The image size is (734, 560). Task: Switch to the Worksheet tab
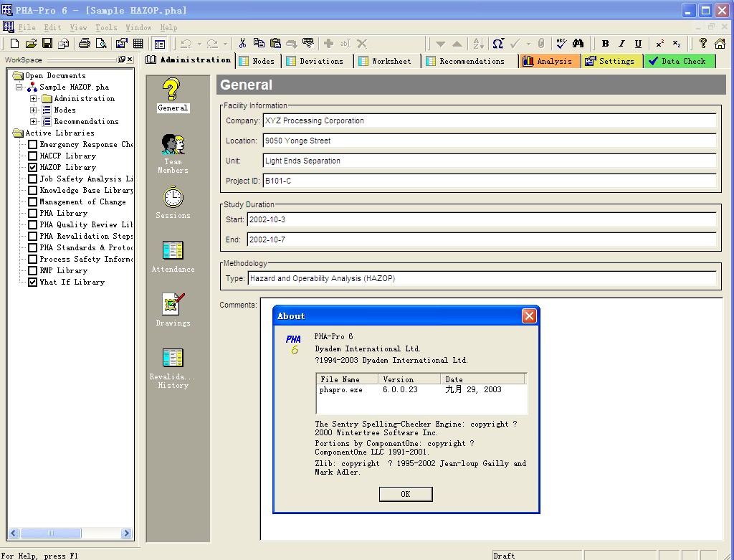coord(385,61)
